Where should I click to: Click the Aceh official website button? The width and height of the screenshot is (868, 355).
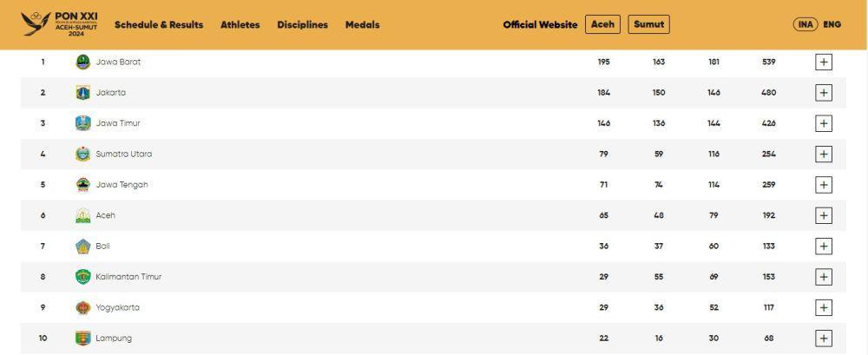tap(603, 24)
